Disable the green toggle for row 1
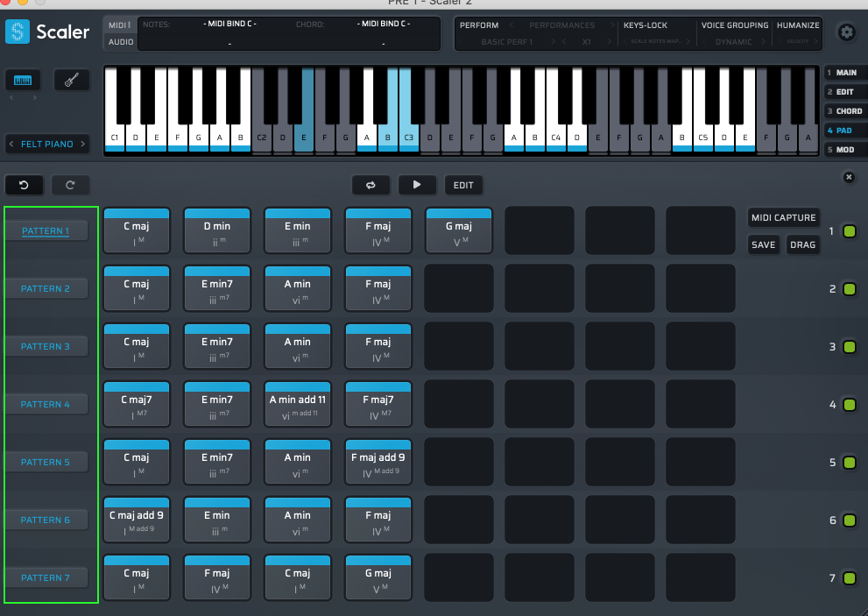Viewport: 868px width, 616px height. pos(850,231)
